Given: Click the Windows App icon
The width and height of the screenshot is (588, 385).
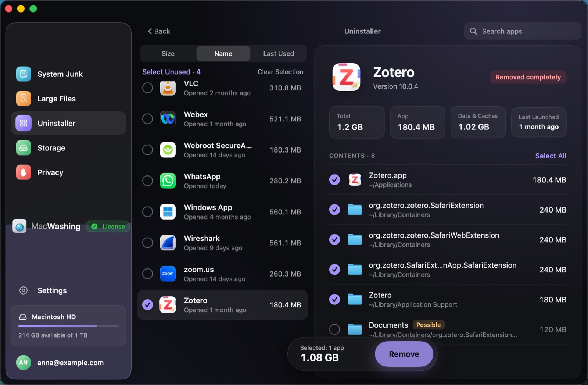Looking at the screenshot, I should coord(168,212).
